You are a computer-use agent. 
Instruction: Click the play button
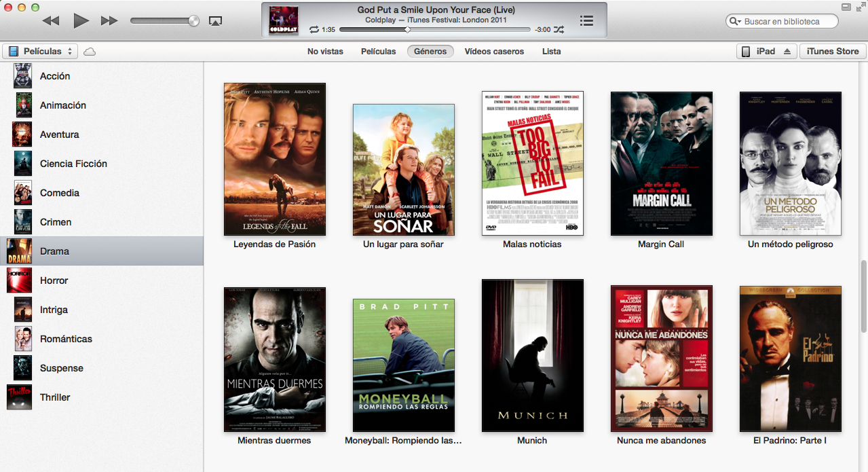point(81,21)
